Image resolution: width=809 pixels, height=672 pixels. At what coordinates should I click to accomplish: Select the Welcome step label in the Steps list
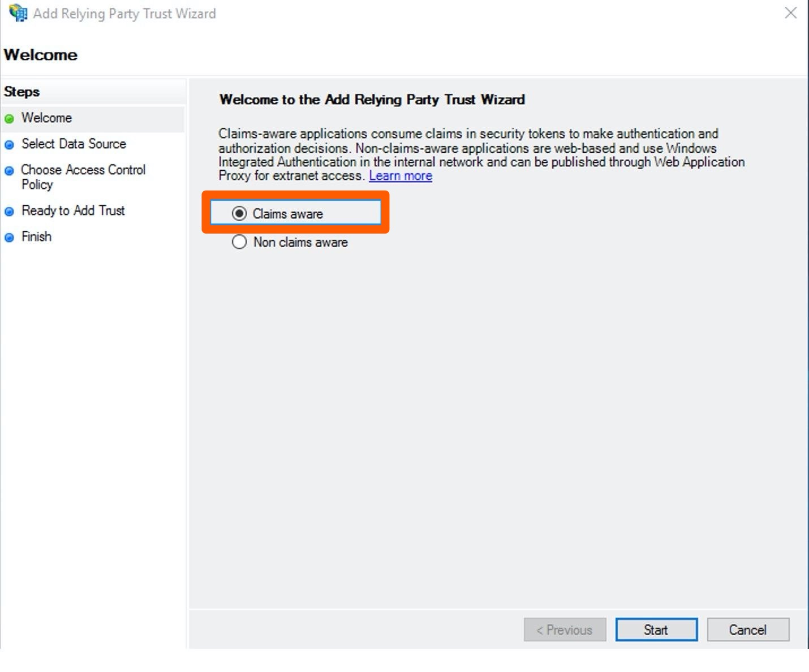(x=46, y=118)
